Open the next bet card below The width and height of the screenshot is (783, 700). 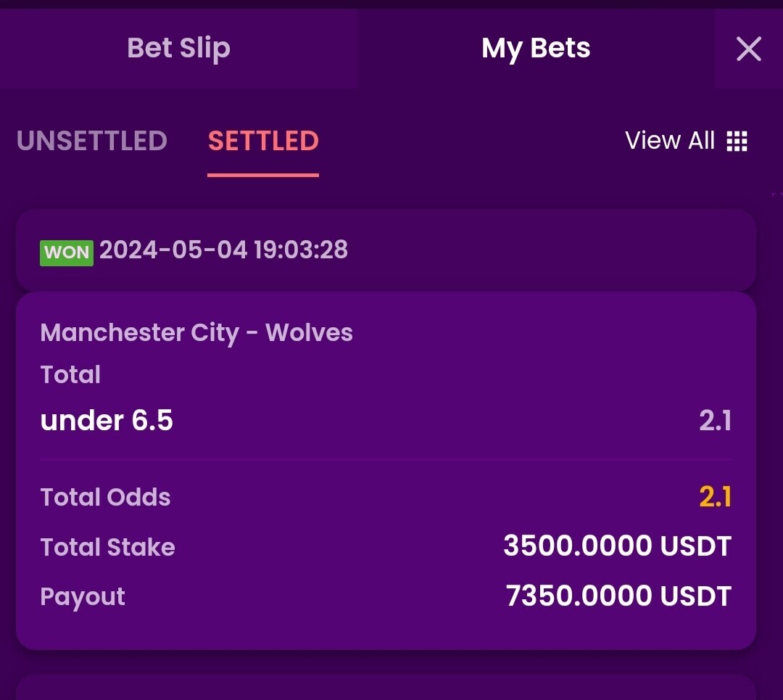[386, 688]
